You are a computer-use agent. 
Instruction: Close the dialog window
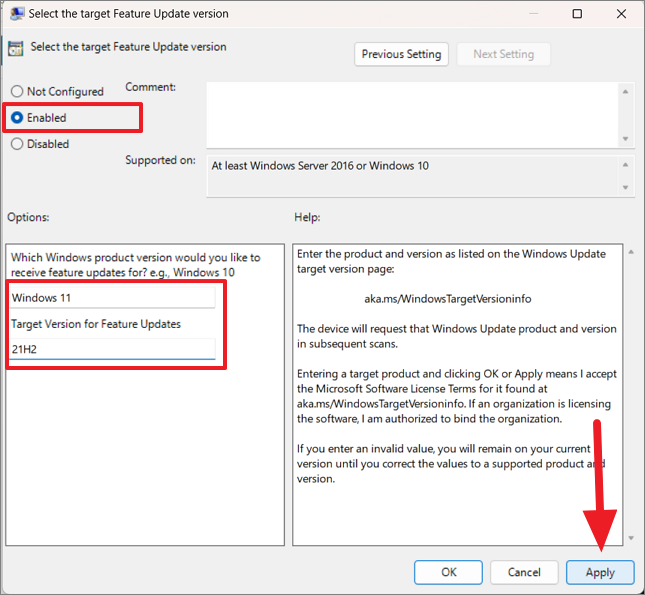pyautogui.click(x=621, y=14)
